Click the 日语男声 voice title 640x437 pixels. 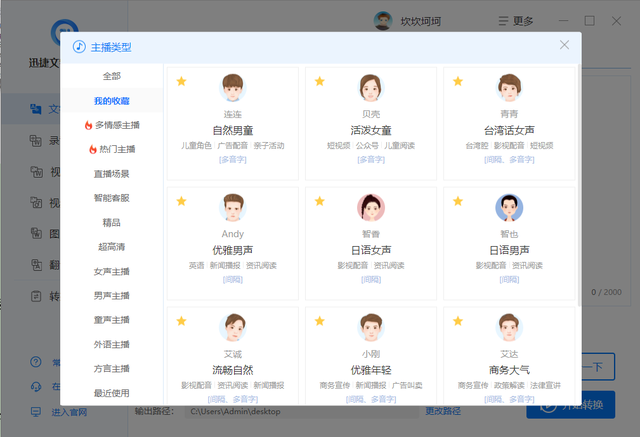[509, 250]
